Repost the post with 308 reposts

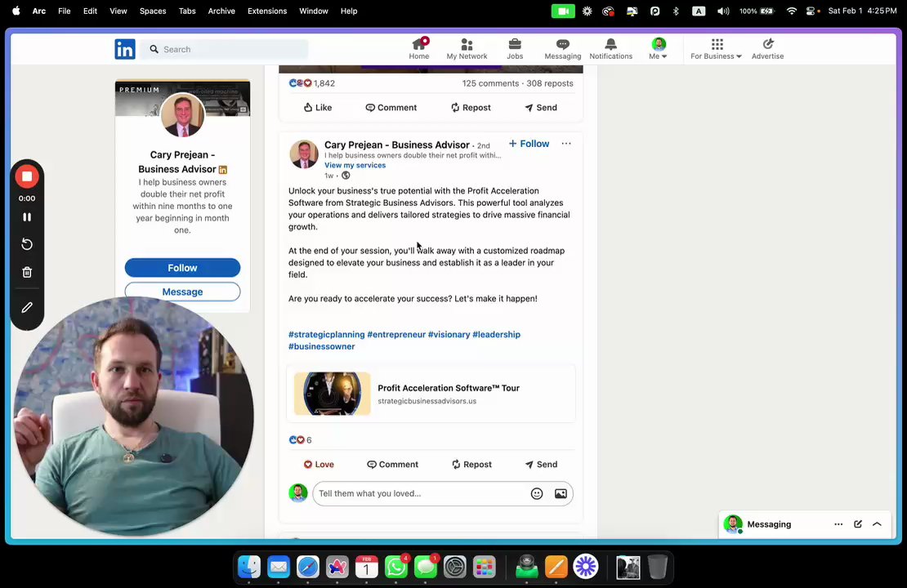click(x=471, y=108)
